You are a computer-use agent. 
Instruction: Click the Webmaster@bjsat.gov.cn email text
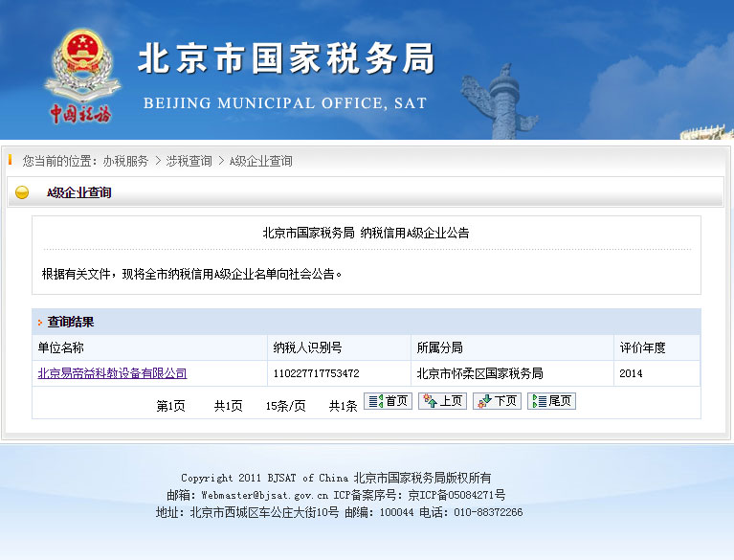pyautogui.click(x=264, y=495)
